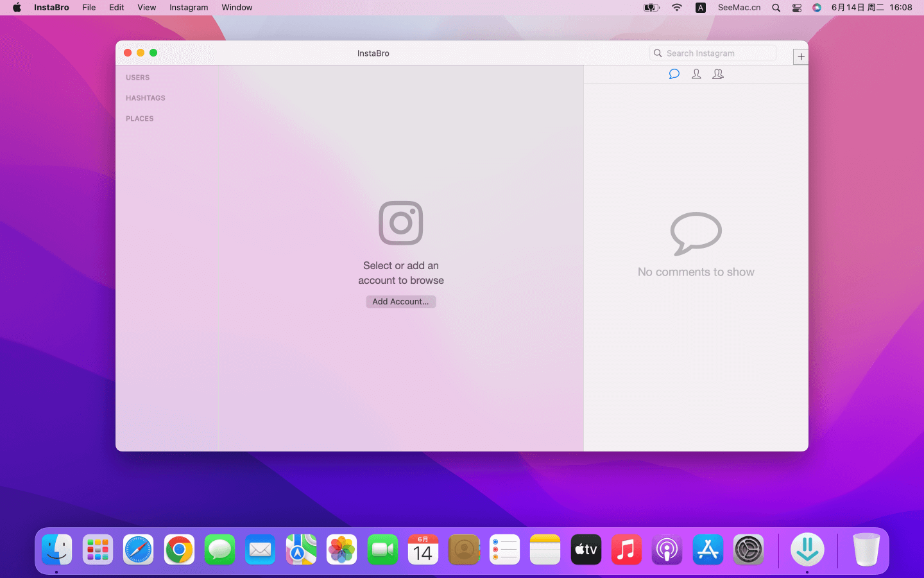Select the HASHTAGS sidebar section

click(146, 98)
